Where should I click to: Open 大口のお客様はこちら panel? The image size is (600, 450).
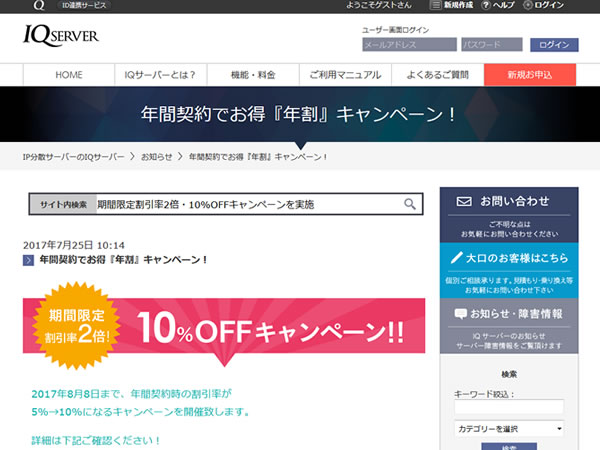pos(509,271)
